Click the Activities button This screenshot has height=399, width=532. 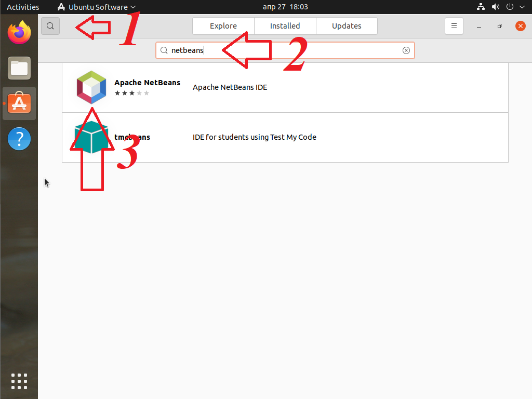[x=23, y=7]
